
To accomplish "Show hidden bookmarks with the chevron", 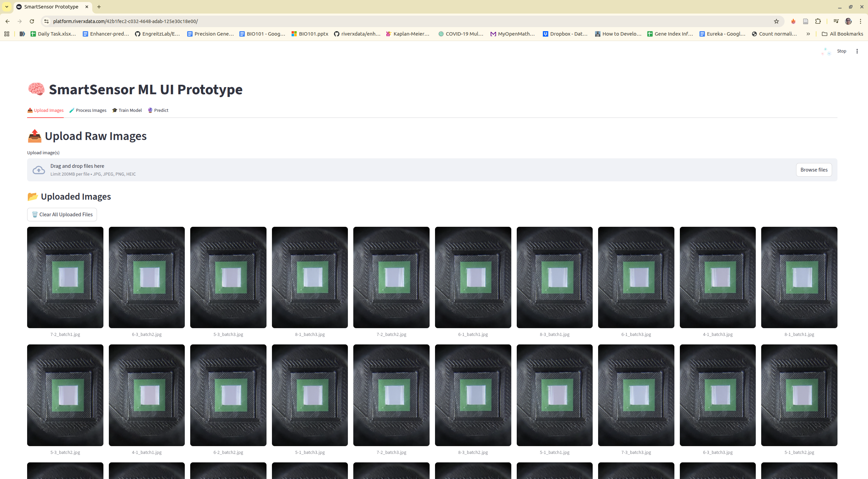I will [808, 34].
